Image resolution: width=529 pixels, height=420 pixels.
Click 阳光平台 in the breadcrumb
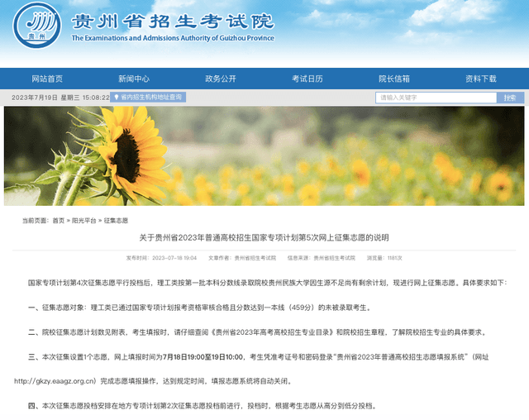coord(84,221)
